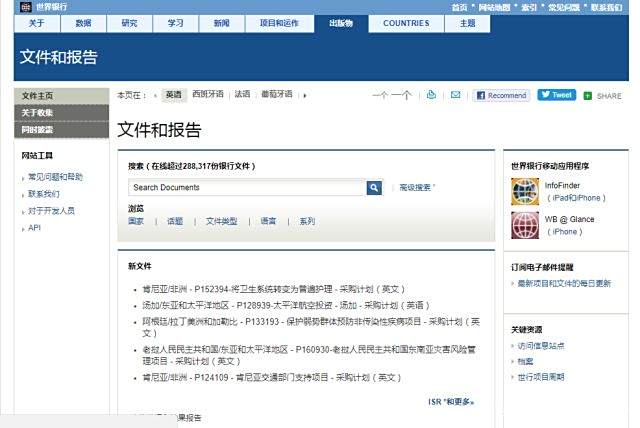The height and width of the screenshot is (428, 640).
Task: Click the WB @ Glance app name link
Action: point(569,220)
